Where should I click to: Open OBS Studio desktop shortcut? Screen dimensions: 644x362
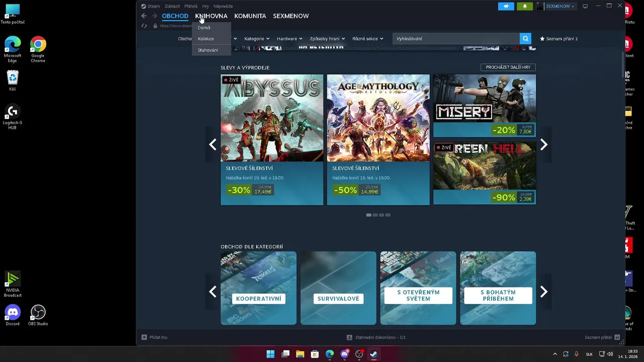(38, 315)
